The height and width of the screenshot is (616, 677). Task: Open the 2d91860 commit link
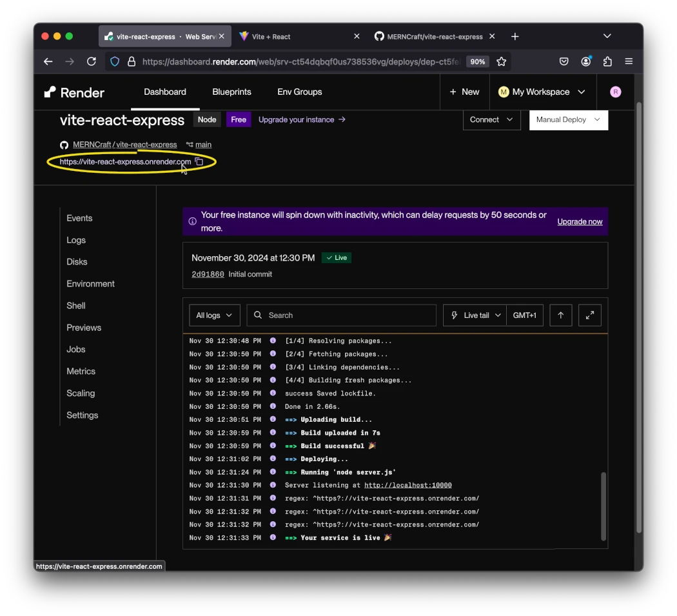[207, 273]
